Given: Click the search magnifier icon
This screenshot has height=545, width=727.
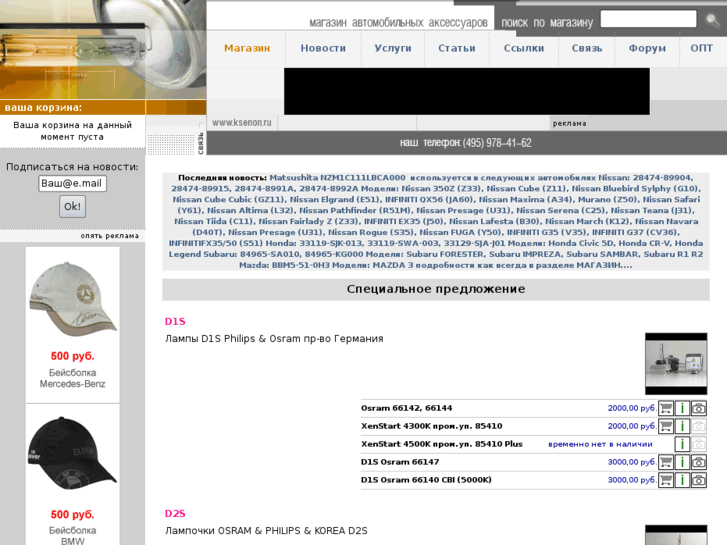Looking at the screenshot, I should [713, 20].
